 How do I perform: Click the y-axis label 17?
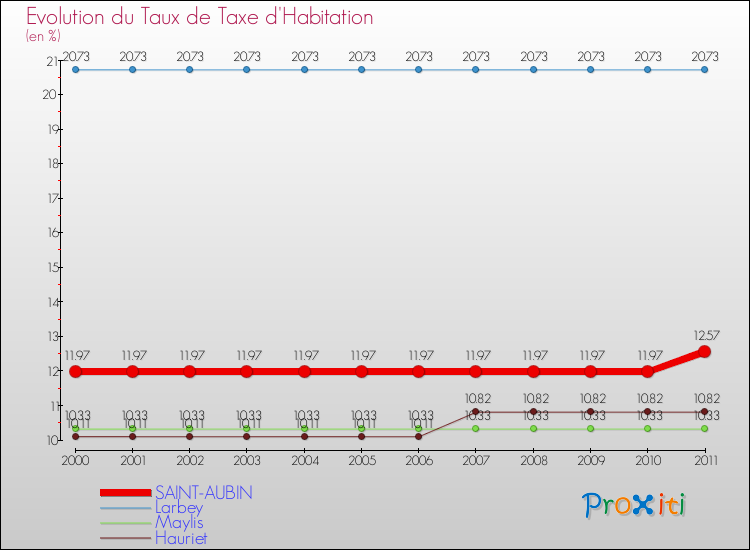coord(53,198)
